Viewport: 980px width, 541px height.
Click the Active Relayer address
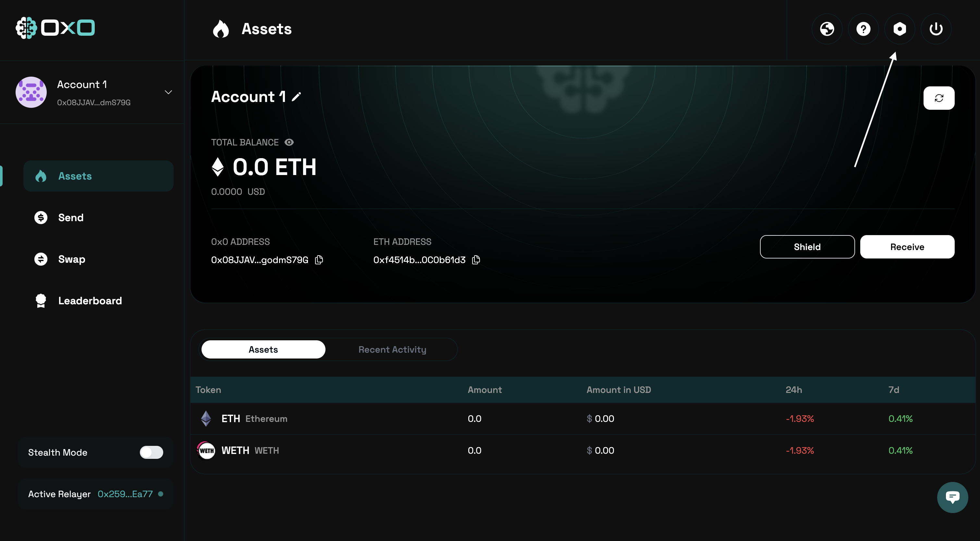tap(125, 494)
